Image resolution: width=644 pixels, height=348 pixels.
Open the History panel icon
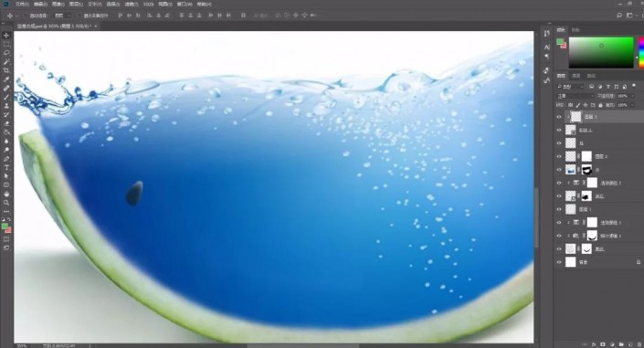coord(546,33)
